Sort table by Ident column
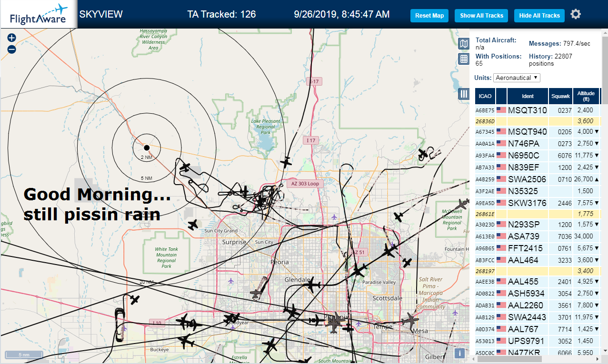This screenshot has height=364, width=608. 528,96
